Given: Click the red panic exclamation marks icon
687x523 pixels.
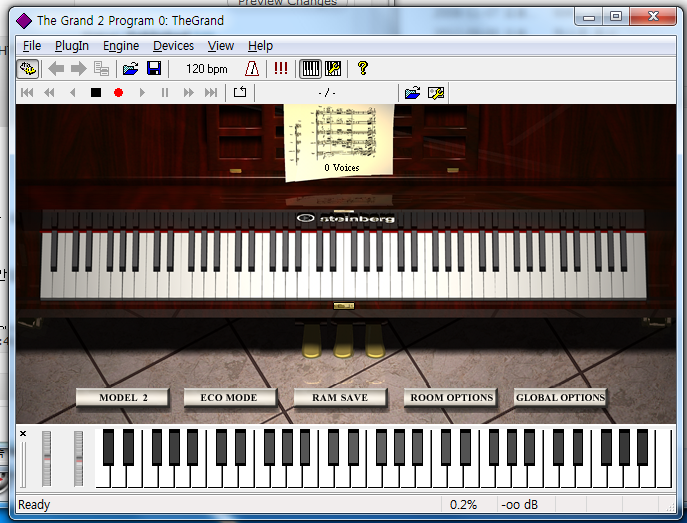Looking at the screenshot, I should pos(280,68).
